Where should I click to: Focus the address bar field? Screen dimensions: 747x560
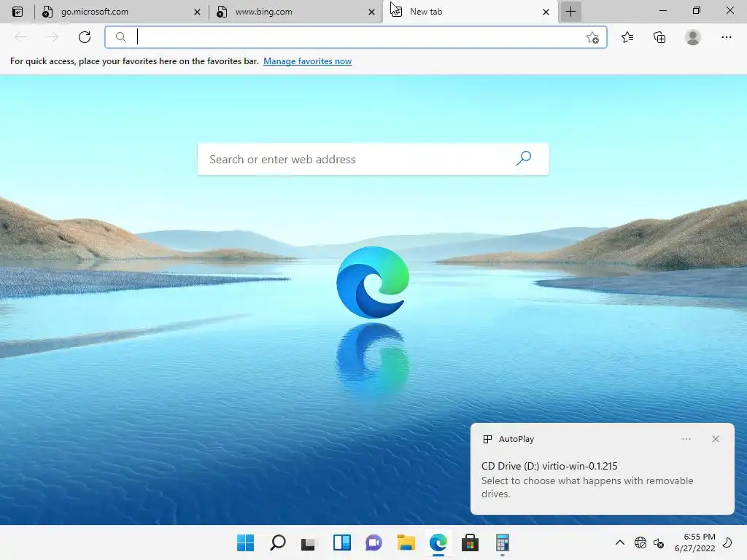(355, 37)
